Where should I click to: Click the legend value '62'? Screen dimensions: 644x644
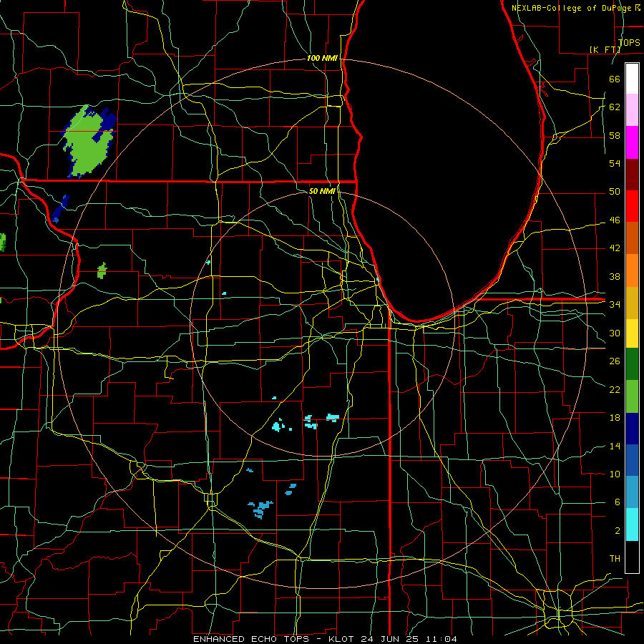point(615,107)
